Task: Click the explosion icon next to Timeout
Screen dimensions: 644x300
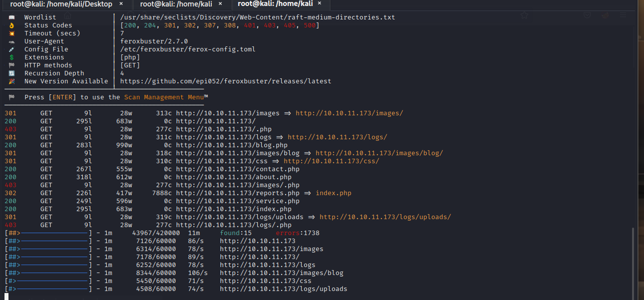Action: click(12, 33)
